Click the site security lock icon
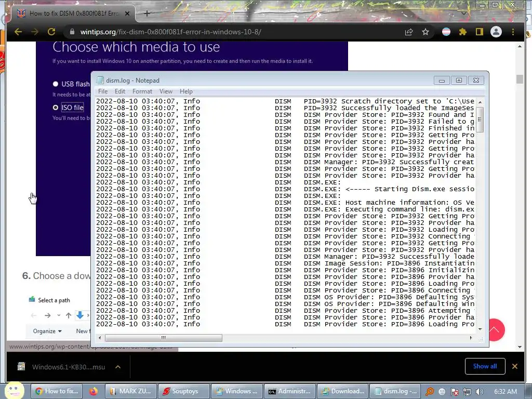Image resolution: width=532 pixels, height=399 pixels. [72, 32]
